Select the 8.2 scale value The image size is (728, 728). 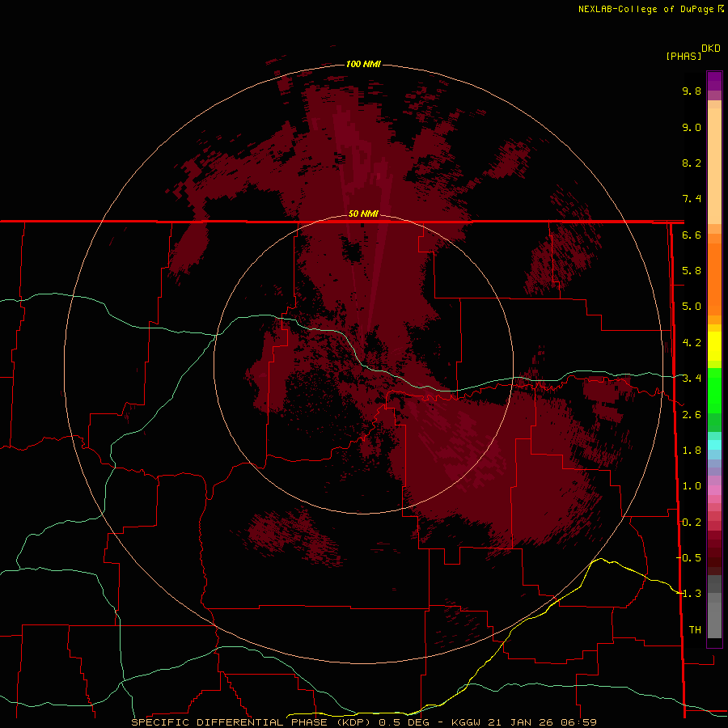point(692,163)
